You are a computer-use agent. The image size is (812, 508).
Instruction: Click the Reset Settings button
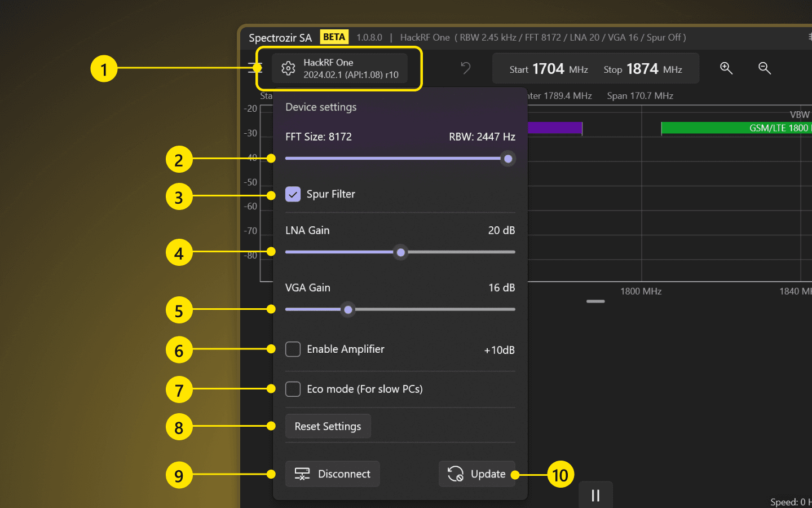(328, 426)
